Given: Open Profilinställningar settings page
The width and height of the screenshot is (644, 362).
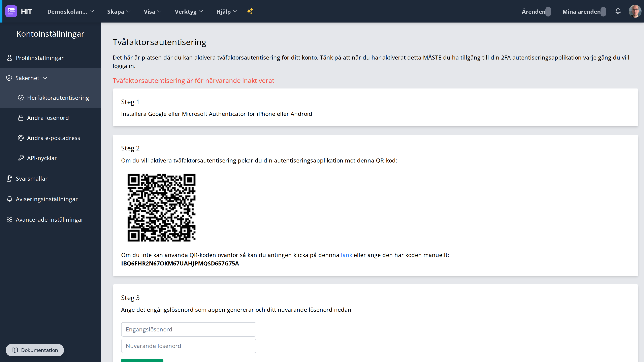Looking at the screenshot, I should 50,58.
